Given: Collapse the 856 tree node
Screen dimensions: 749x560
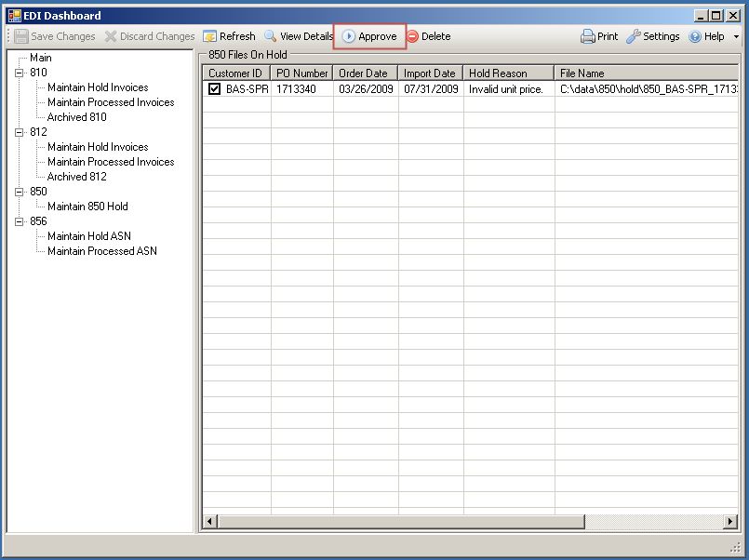Looking at the screenshot, I should pyautogui.click(x=19, y=221).
